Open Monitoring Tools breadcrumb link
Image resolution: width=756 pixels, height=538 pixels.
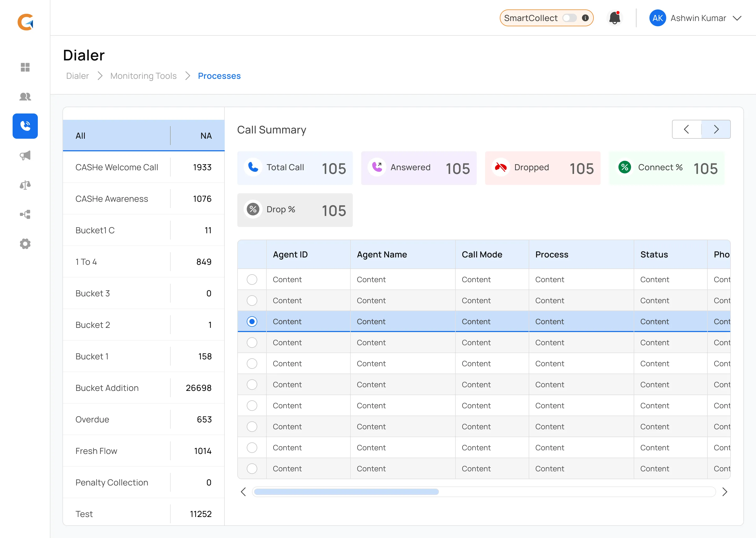(143, 76)
